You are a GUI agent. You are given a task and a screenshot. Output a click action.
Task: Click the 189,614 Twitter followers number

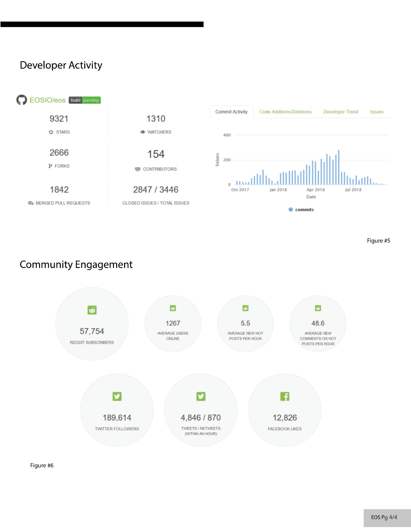pos(117,418)
